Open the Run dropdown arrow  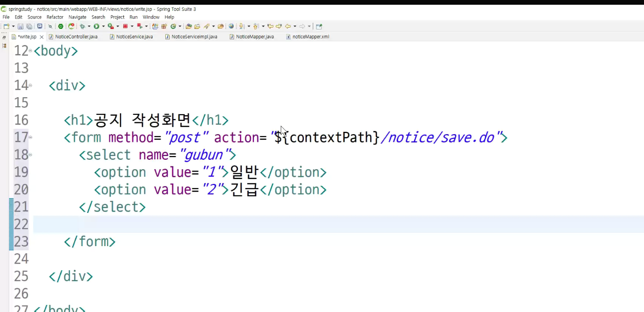tap(103, 26)
